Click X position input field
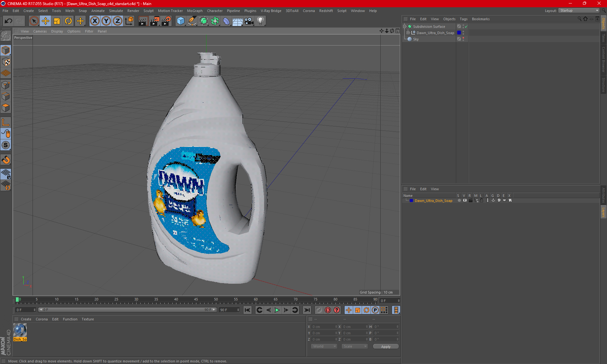This screenshot has height=364, width=607. click(324, 327)
